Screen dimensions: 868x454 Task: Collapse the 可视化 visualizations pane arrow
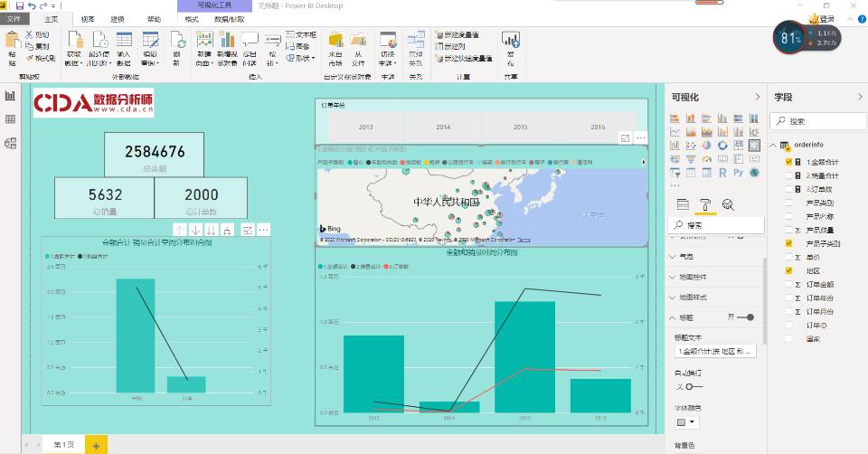(758, 97)
